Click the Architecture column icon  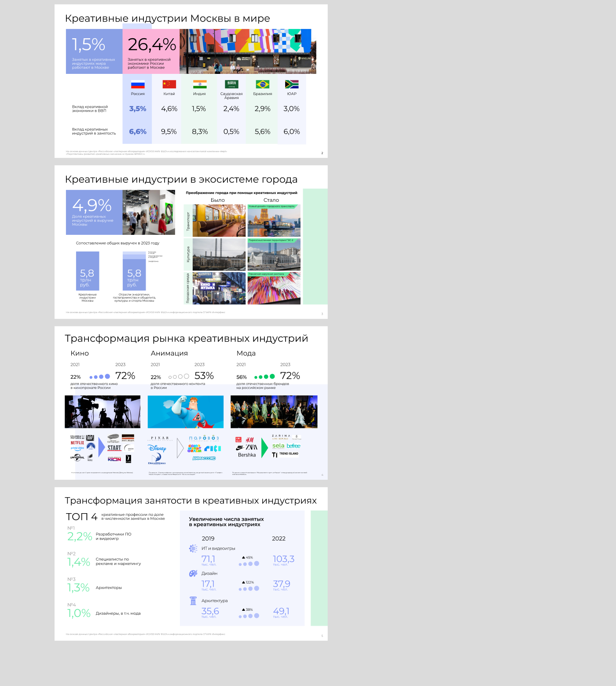point(193,601)
